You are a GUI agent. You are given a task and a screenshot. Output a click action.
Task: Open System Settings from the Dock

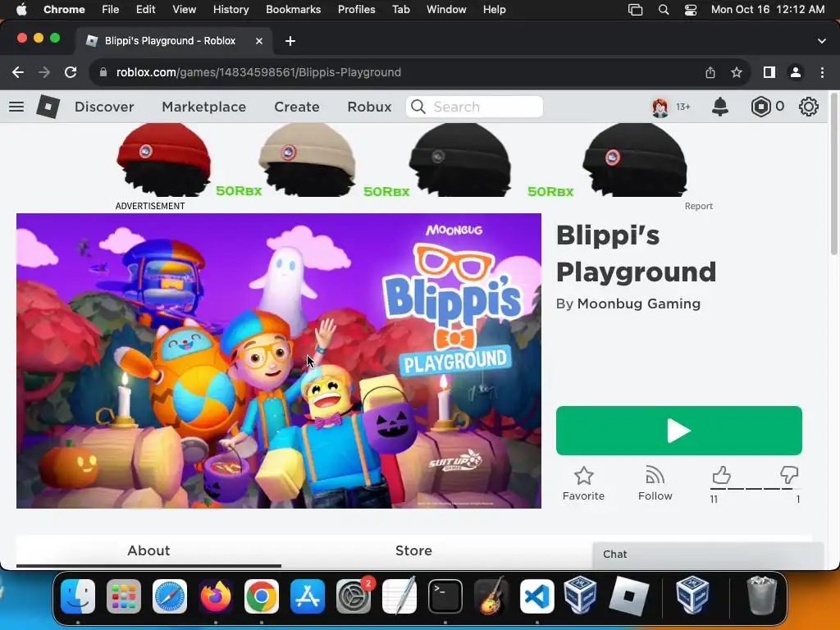(x=354, y=596)
